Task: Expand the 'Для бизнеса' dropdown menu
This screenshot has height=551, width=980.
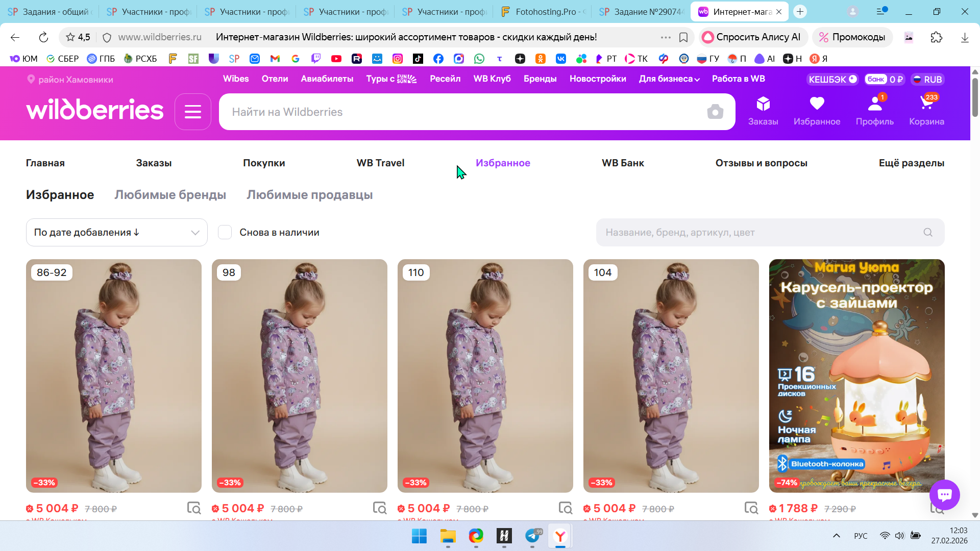Action: click(x=669, y=79)
